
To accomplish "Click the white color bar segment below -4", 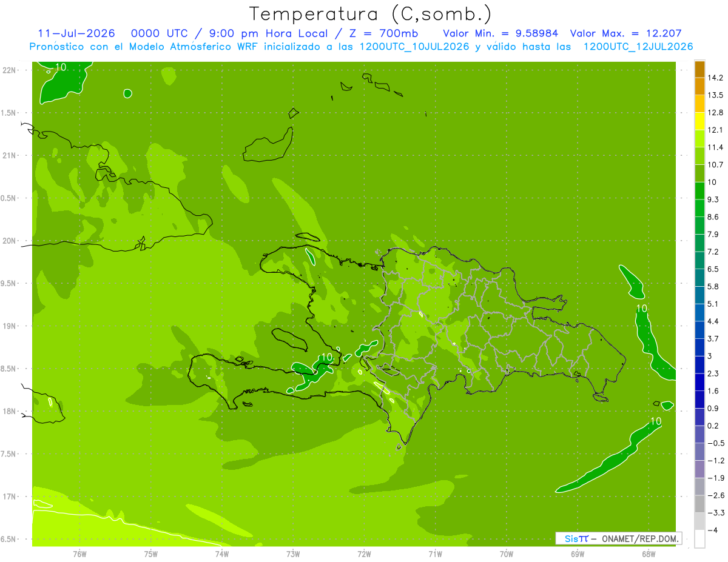I will click(699, 539).
